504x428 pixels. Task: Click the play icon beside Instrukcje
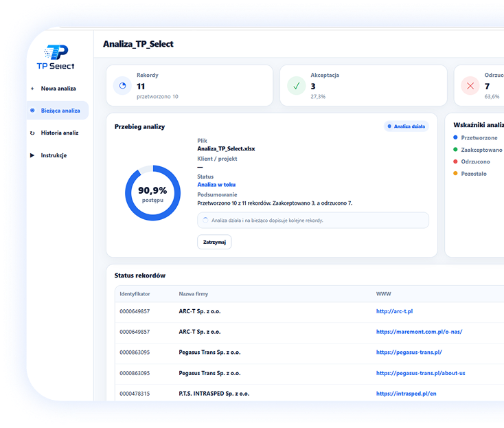(x=32, y=156)
